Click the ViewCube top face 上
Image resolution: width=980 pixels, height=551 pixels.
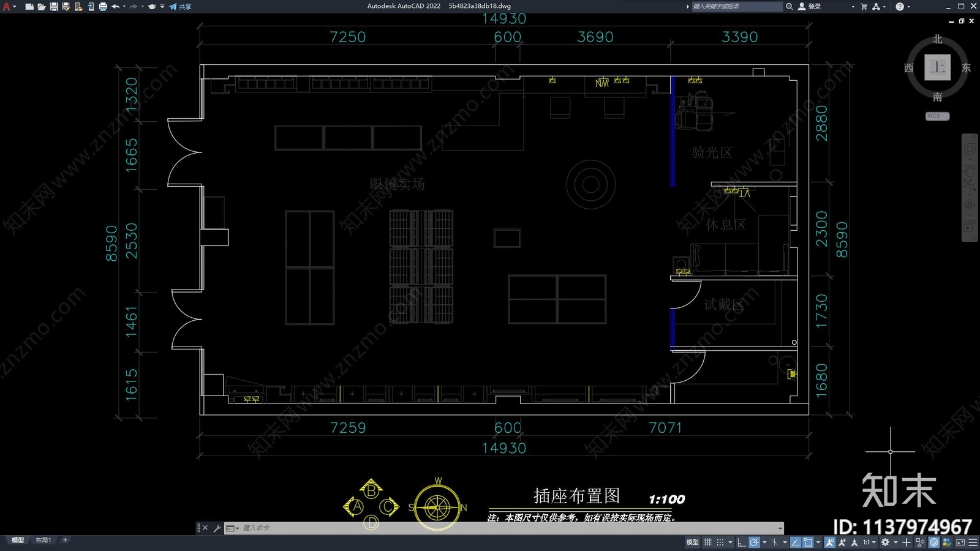937,67
